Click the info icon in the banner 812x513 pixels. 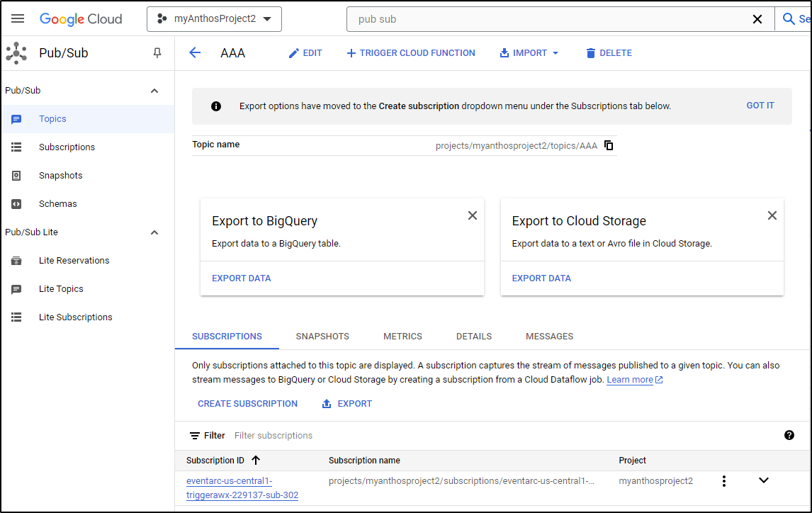pos(216,106)
